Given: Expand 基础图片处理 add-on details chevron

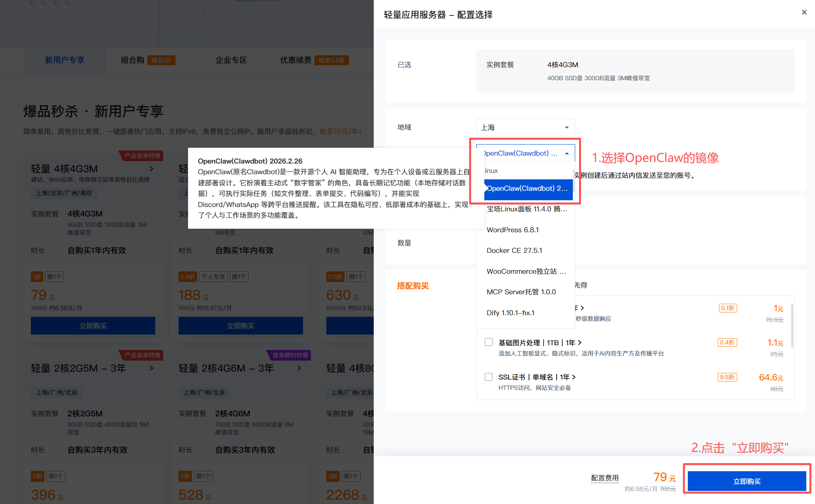Looking at the screenshot, I should pyautogui.click(x=580, y=342).
